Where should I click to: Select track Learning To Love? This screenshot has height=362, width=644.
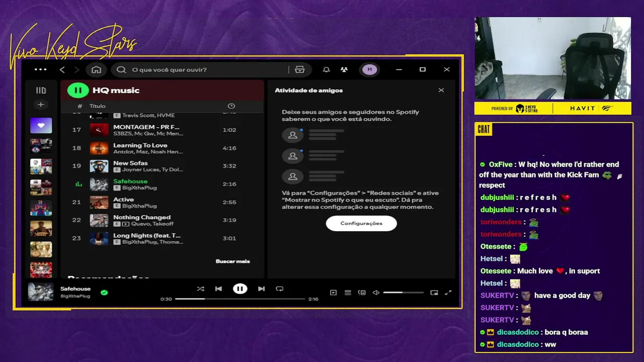[162, 148]
